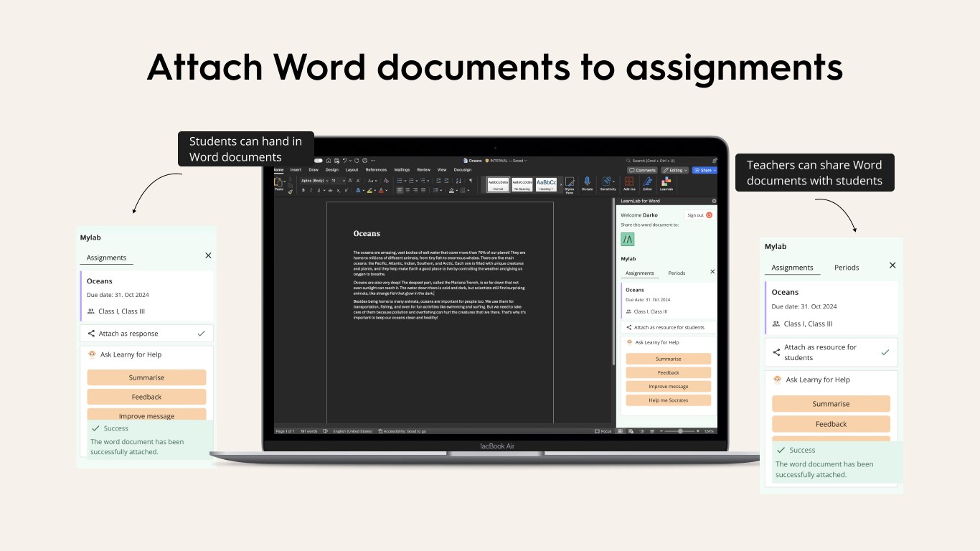
Task: Apply the text highlight color swatch
Action: (369, 190)
